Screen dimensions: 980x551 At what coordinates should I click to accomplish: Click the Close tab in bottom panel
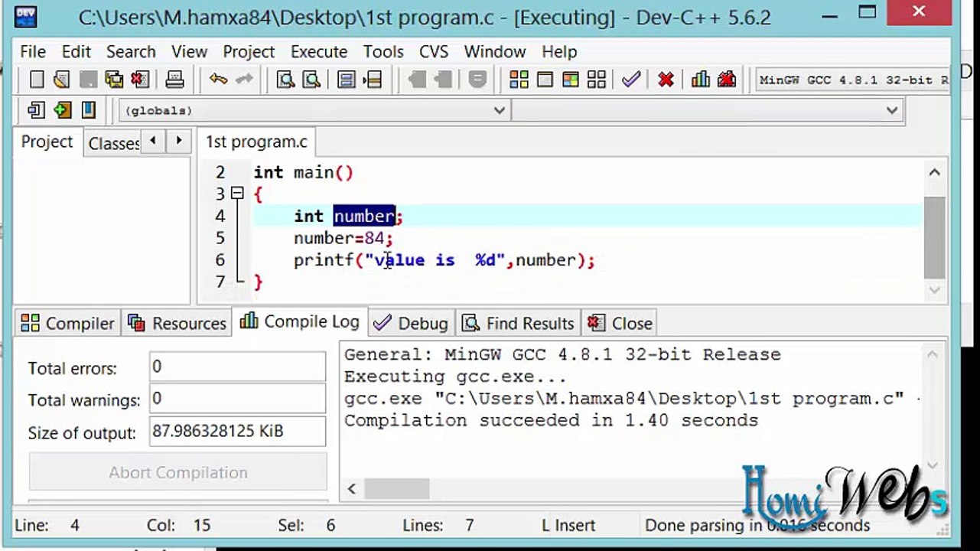point(620,324)
